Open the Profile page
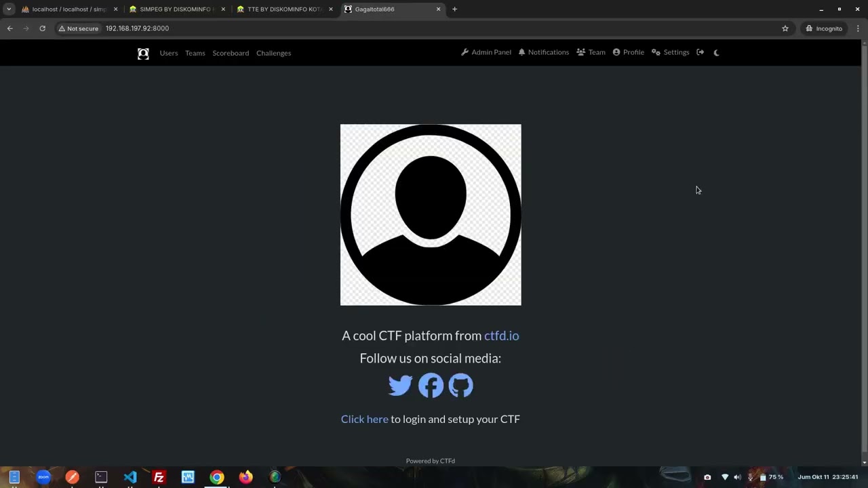 (x=629, y=52)
